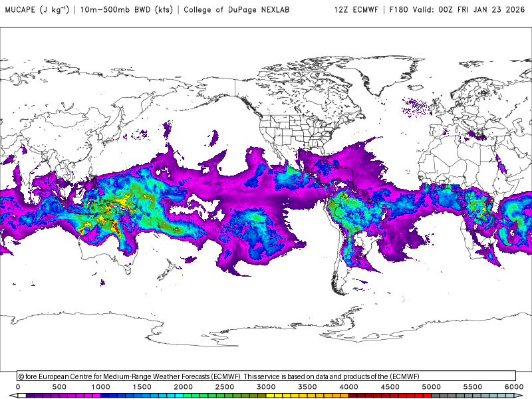
Task: Click the 3500 scale label
Action: point(307,387)
